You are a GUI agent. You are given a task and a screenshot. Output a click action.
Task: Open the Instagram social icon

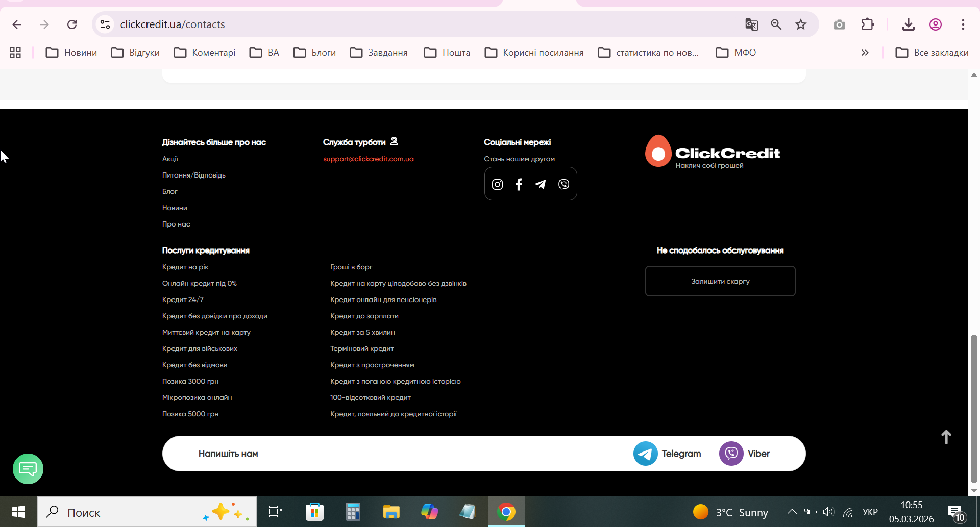[497, 184]
